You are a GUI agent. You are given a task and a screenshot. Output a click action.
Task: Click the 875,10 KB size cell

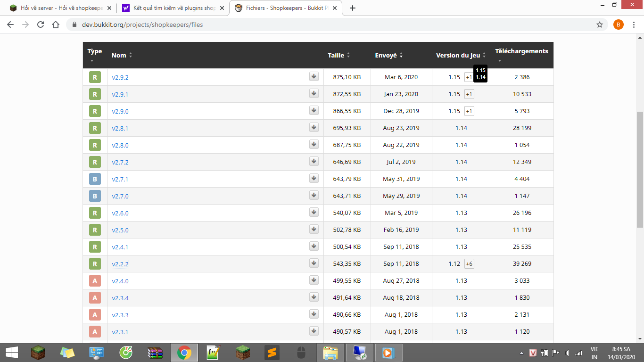[x=347, y=77]
